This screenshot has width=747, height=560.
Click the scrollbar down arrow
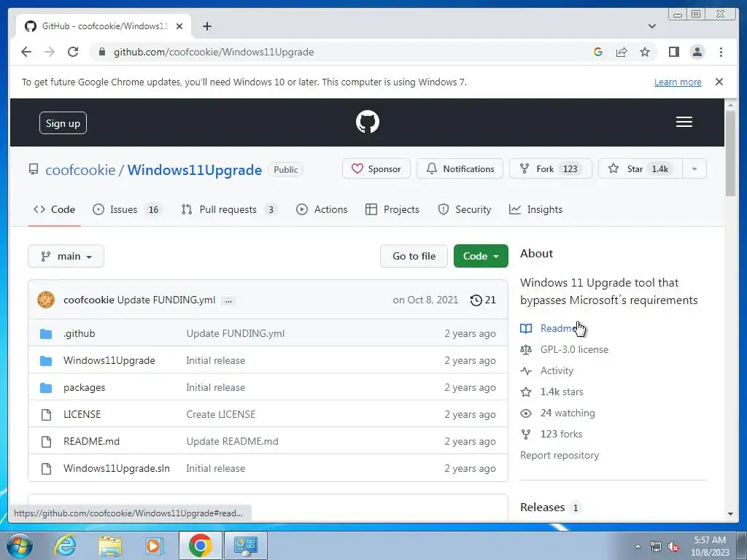pyautogui.click(x=730, y=513)
